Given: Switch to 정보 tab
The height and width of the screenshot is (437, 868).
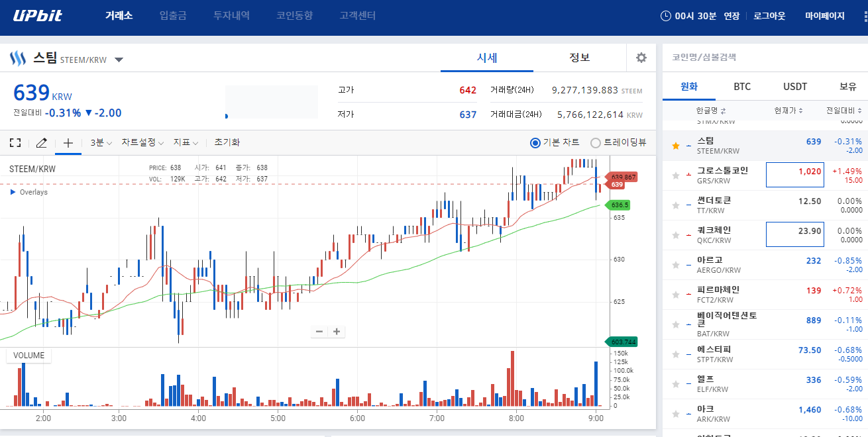Looking at the screenshot, I should click(580, 58).
